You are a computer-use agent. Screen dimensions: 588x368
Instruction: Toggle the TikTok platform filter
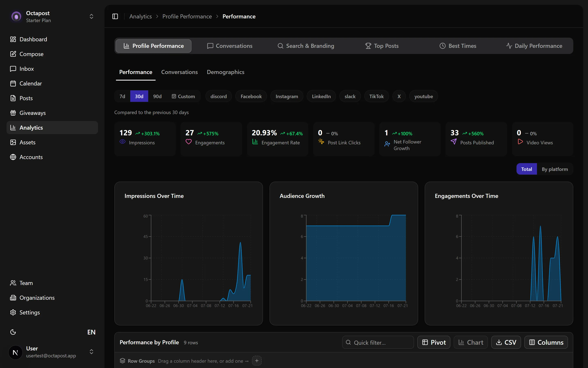[x=376, y=96]
